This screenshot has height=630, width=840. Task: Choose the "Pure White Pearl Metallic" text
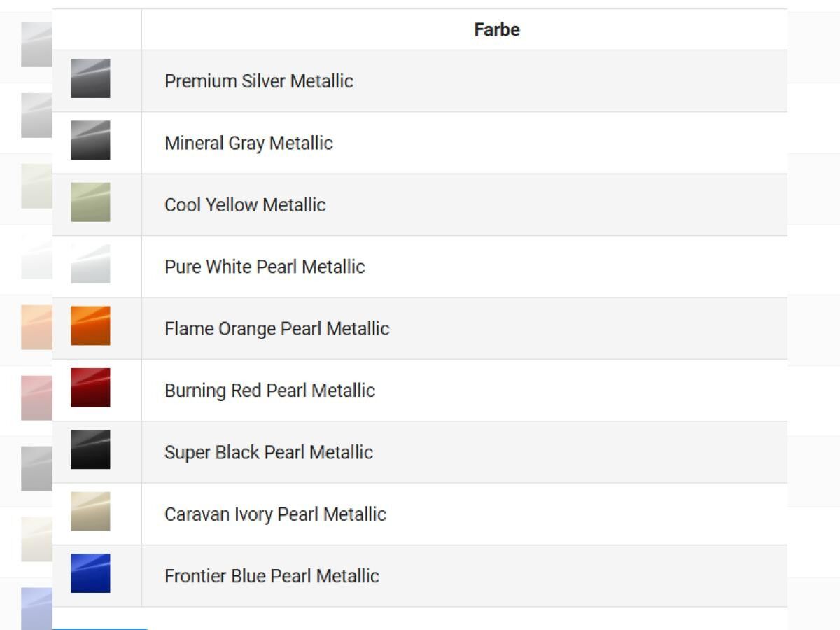click(265, 267)
